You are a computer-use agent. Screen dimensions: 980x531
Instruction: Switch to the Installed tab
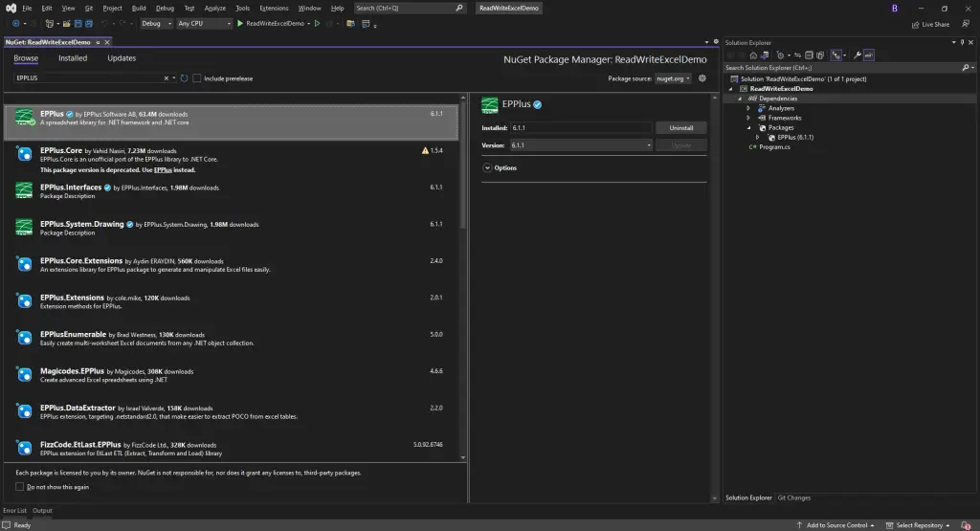[73, 58]
